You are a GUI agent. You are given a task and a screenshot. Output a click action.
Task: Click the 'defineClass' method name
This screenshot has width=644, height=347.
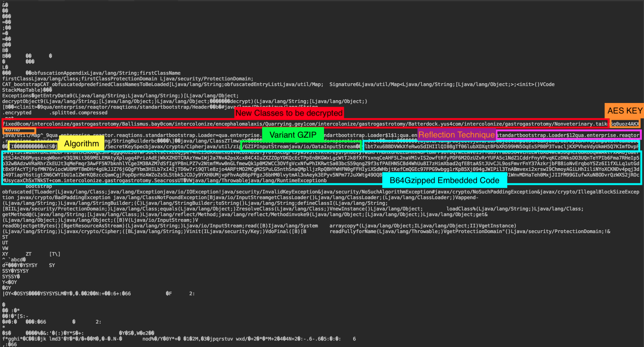(x=314, y=203)
